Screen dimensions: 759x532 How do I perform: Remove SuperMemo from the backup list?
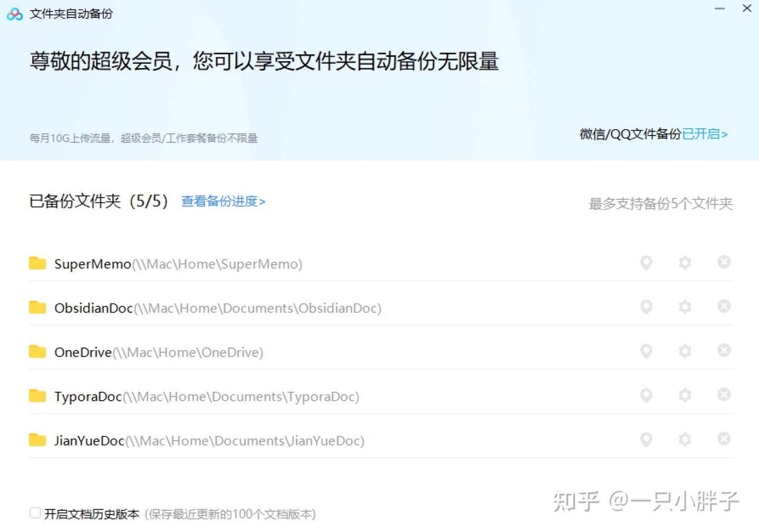coord(724,262)
